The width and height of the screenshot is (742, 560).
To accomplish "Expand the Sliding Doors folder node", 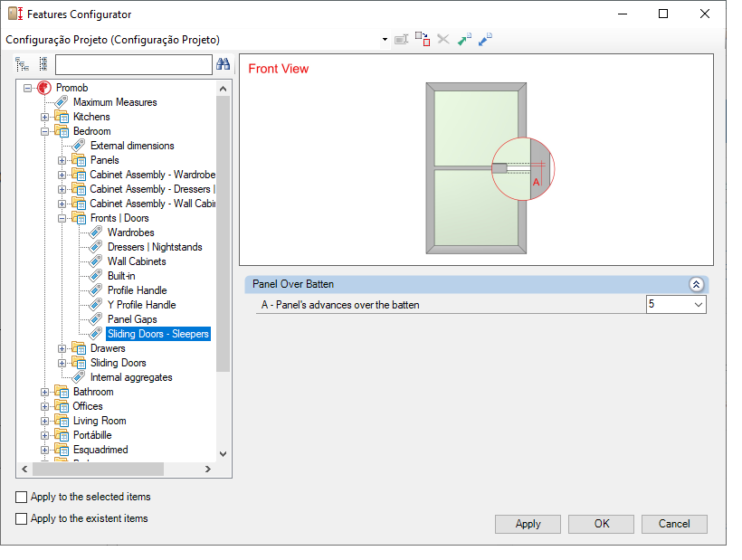I will 62,364.
